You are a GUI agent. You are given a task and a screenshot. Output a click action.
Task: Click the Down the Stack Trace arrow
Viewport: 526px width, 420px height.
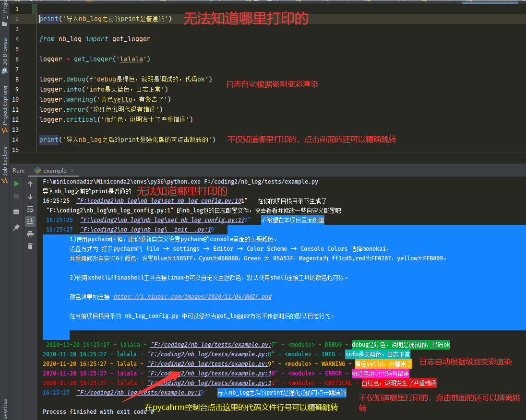point(30,197)
